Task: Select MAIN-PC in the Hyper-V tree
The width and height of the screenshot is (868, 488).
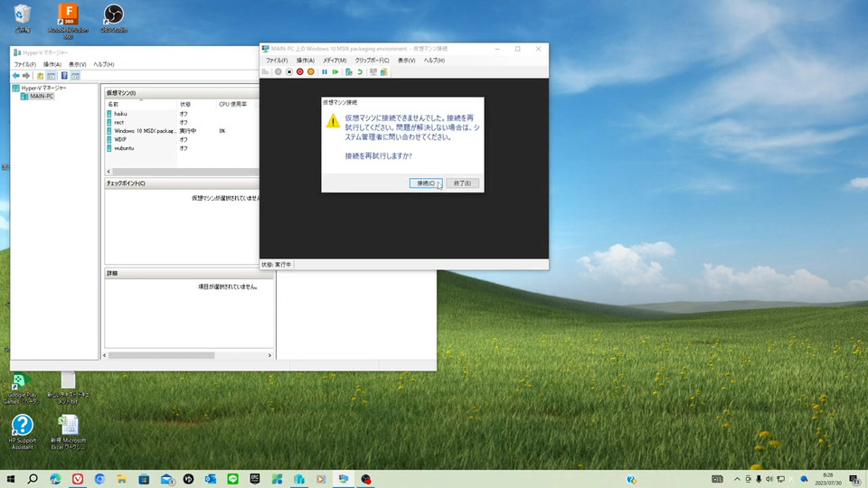Action: click(41, 96)
